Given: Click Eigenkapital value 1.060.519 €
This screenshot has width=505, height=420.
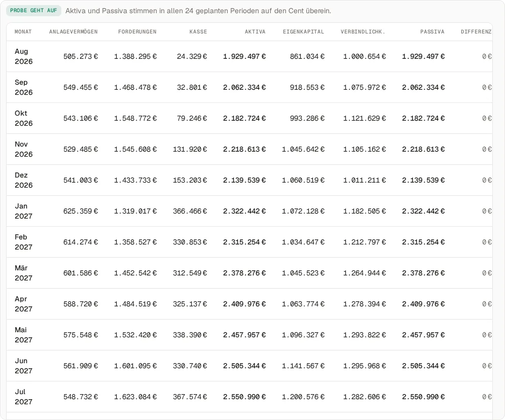Looking at the screenshot, I should [303, 180].
